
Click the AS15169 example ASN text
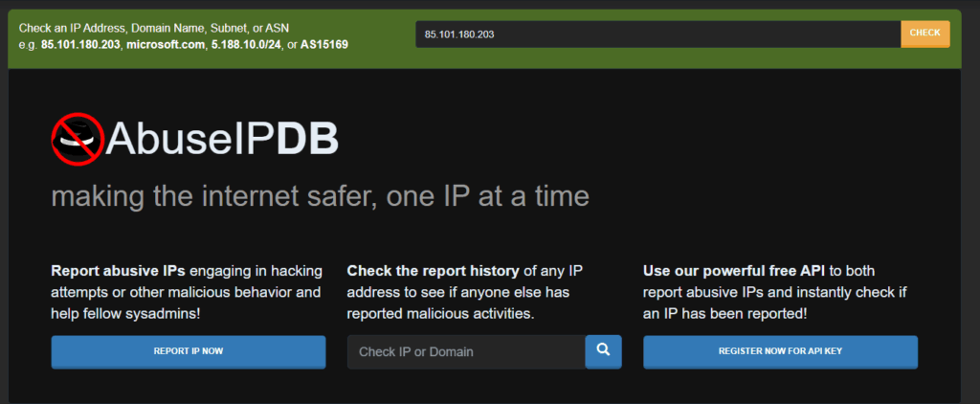[x=325, y=45]
